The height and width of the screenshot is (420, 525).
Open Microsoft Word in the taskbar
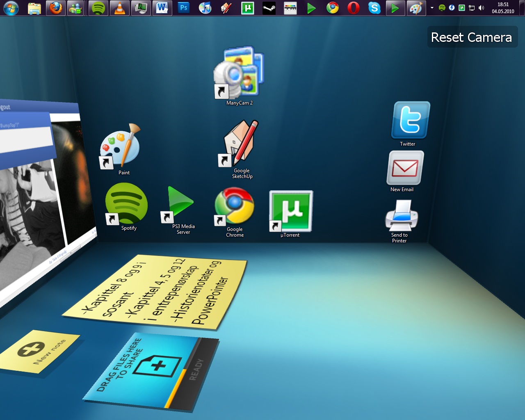[162, 8]
